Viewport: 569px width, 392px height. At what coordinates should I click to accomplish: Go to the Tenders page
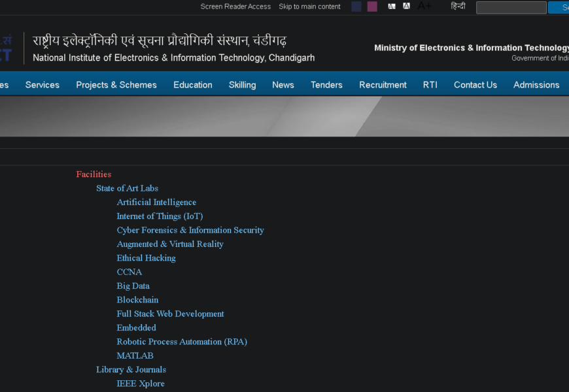point(326,85)
